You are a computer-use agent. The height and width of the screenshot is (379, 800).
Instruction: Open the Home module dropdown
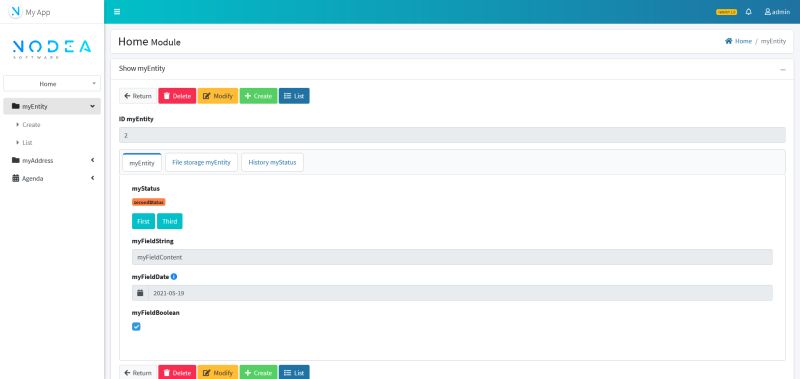52,84
